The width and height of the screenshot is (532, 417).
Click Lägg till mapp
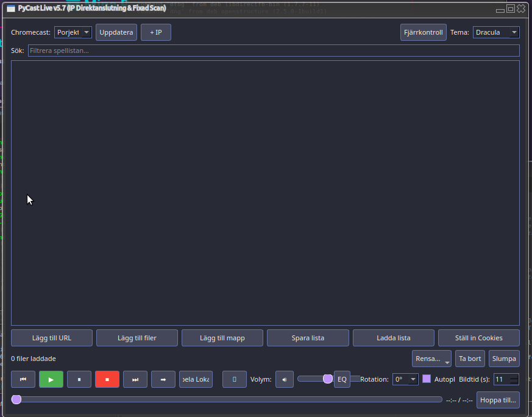pyautogui.click(x=222, y=338)
